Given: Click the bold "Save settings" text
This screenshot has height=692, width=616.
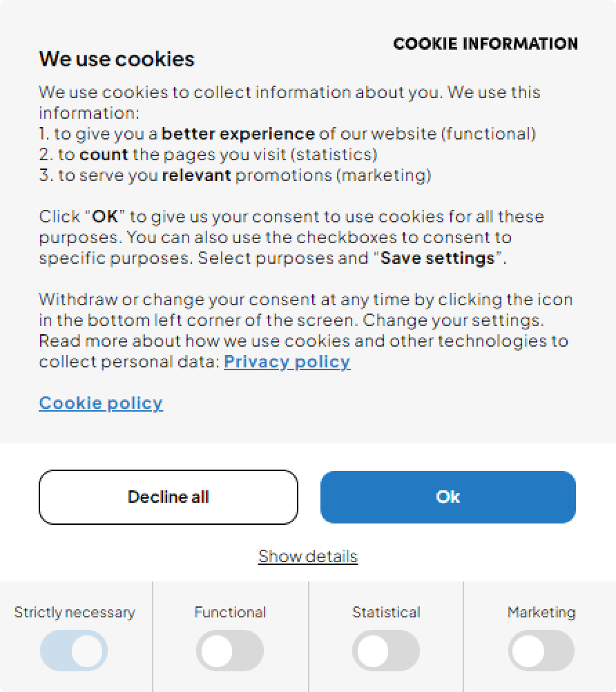Looking at the screenshot, I should tap(438, 258).
